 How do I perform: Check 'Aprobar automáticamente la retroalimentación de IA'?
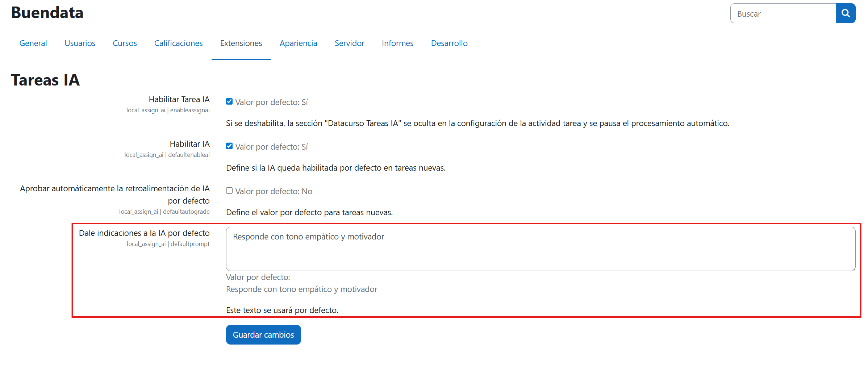(229, 190)
